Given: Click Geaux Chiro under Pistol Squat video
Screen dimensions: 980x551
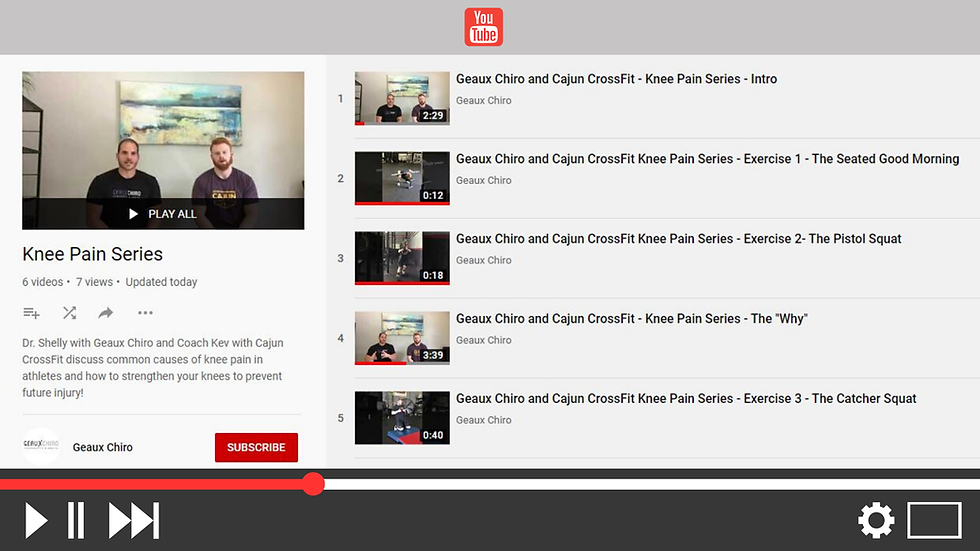Looking at the screenshot, I should 483,261.
